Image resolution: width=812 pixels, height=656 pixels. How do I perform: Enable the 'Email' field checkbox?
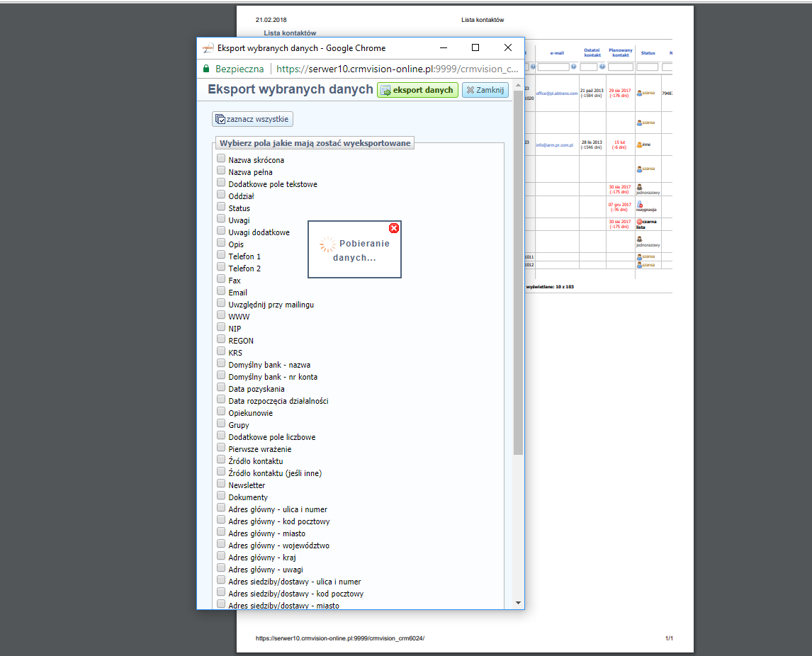221,292
